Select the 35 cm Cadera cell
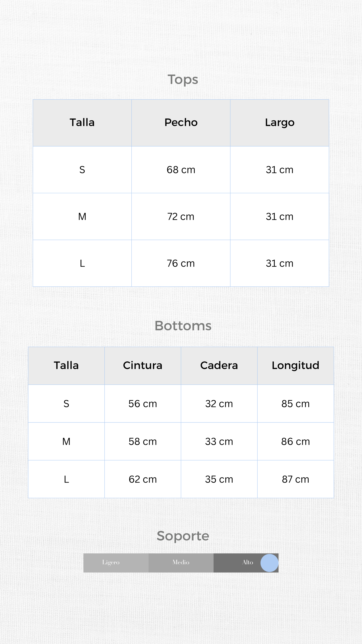Viewport: 362px width, 644px height. point(219,479)
